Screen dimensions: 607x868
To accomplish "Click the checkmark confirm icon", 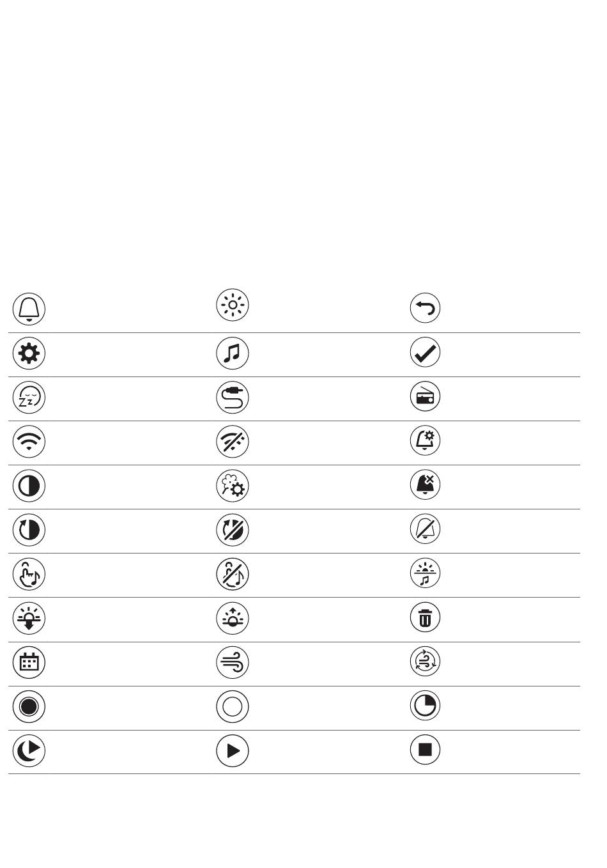I will (x=425, y=353).
